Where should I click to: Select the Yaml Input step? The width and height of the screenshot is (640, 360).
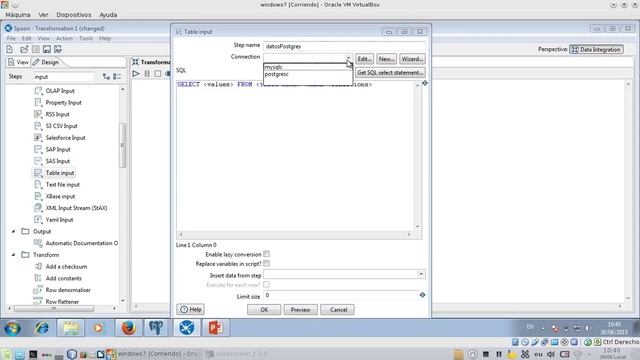tap(60, 220)
